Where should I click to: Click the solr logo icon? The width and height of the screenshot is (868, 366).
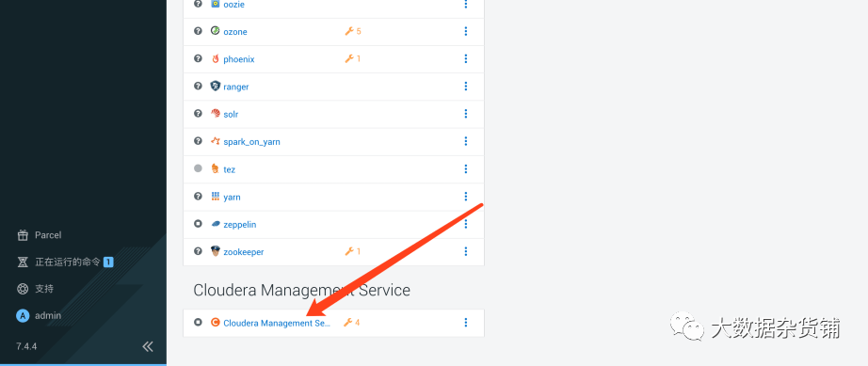point(216,113)
